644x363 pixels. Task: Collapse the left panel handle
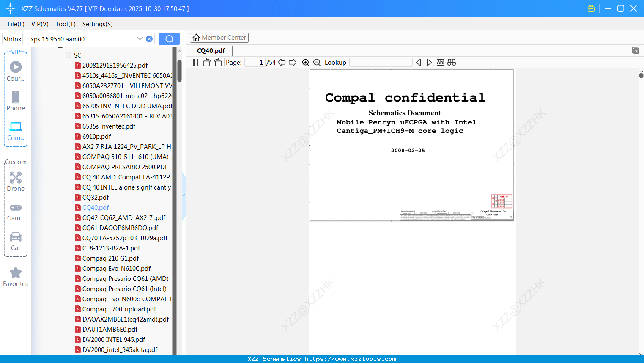(x=184, y=196)
